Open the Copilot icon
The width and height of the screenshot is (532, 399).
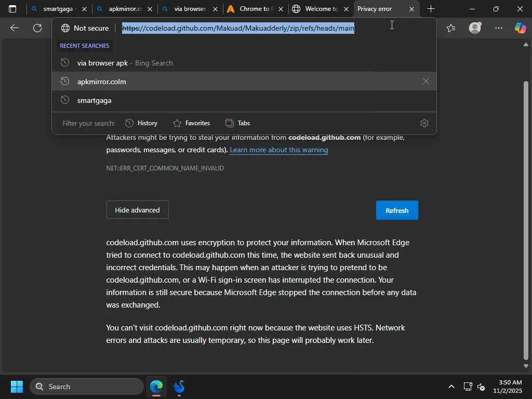click(520, 28)
